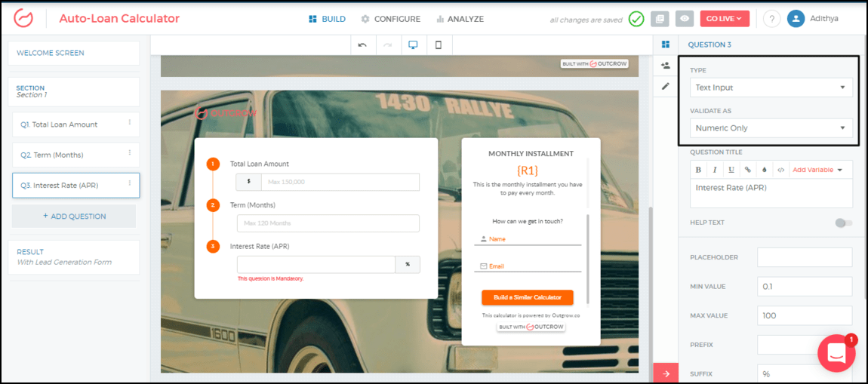The image size is (868, 384).
Task: Click the green saved checkmark icon
Action: tap(636, 19)
